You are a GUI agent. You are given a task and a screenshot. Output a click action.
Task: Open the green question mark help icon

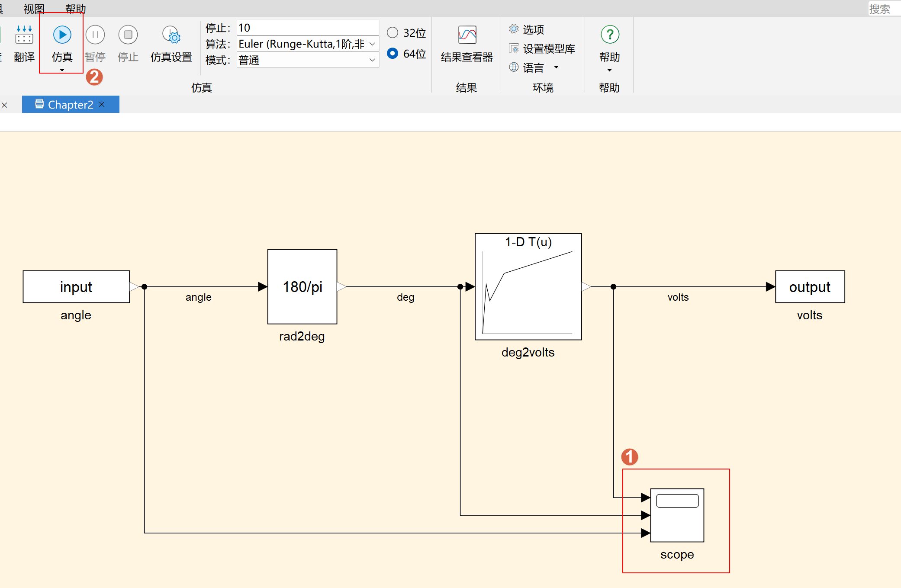610,34
